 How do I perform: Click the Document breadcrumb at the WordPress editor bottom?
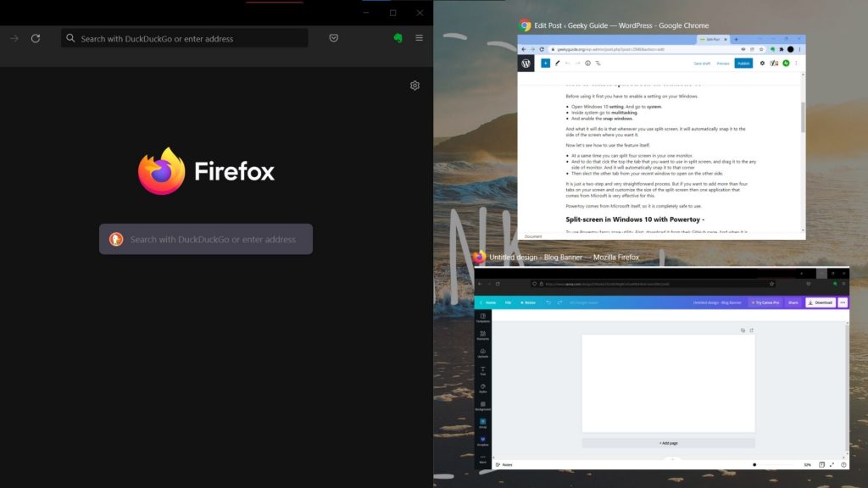tap(533, 236)
